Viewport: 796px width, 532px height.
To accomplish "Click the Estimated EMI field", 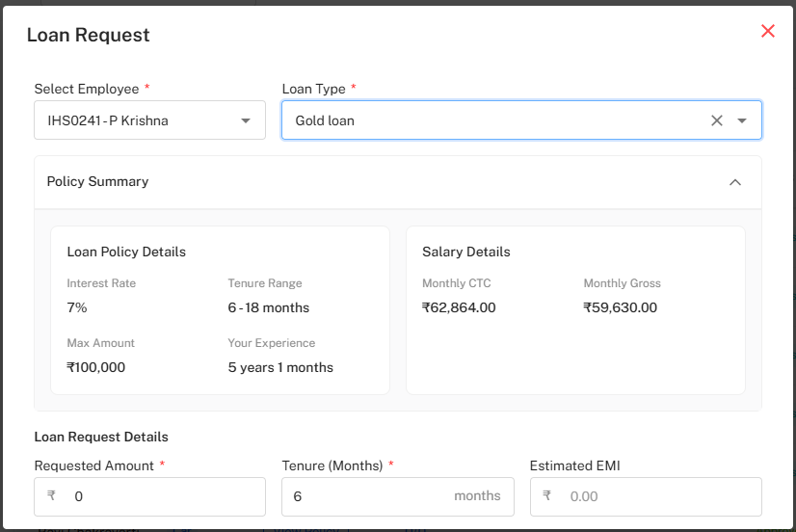I will pyautogui.click(x=655, y=496).
